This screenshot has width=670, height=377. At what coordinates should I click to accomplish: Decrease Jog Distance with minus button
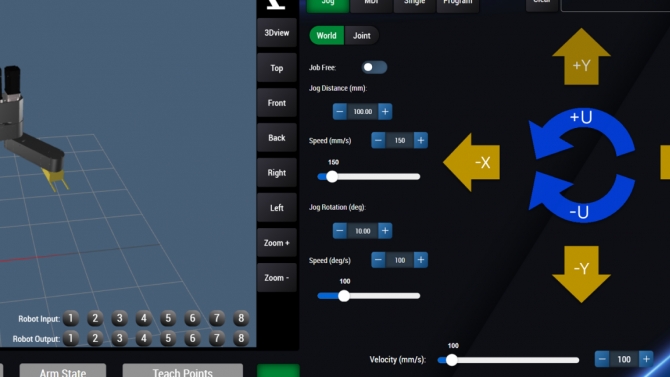340,112
